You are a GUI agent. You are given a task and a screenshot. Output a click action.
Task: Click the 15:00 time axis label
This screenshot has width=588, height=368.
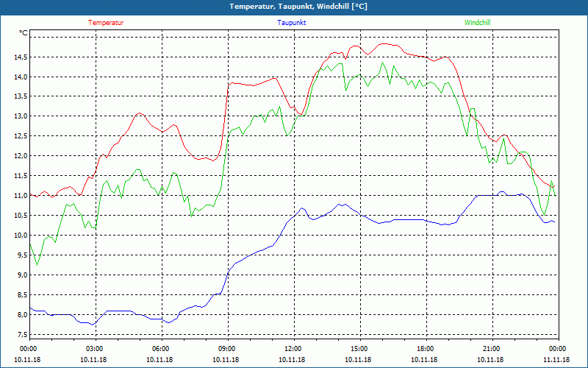pyautogui.click(x=359, y=349)
